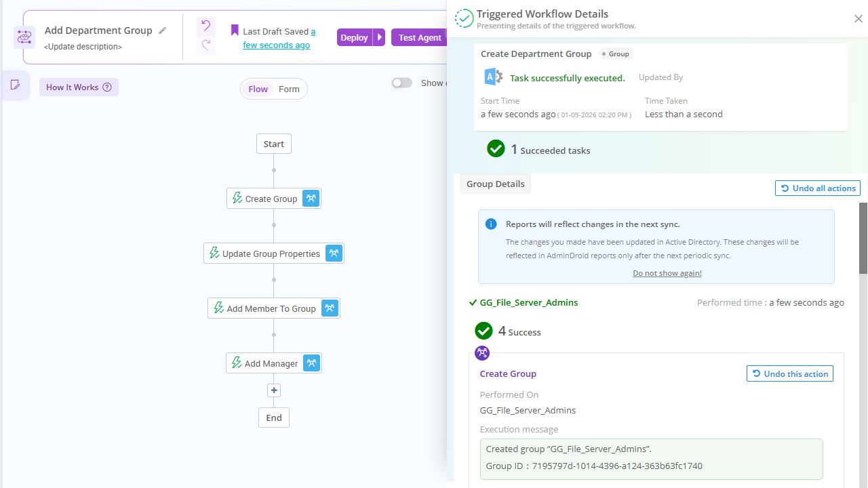Select the End node in the flow
This screenshot has width=868, height=488.
274,418
